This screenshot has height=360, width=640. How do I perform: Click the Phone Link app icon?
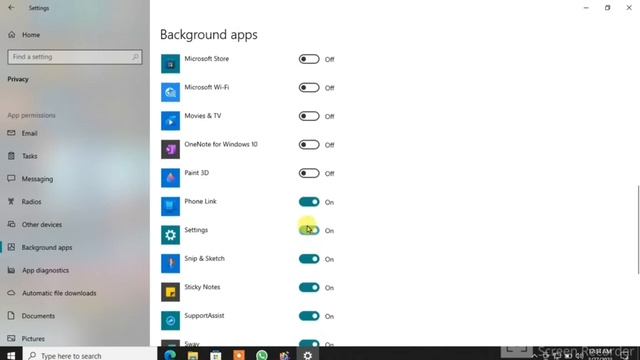[x=170, y=207]
